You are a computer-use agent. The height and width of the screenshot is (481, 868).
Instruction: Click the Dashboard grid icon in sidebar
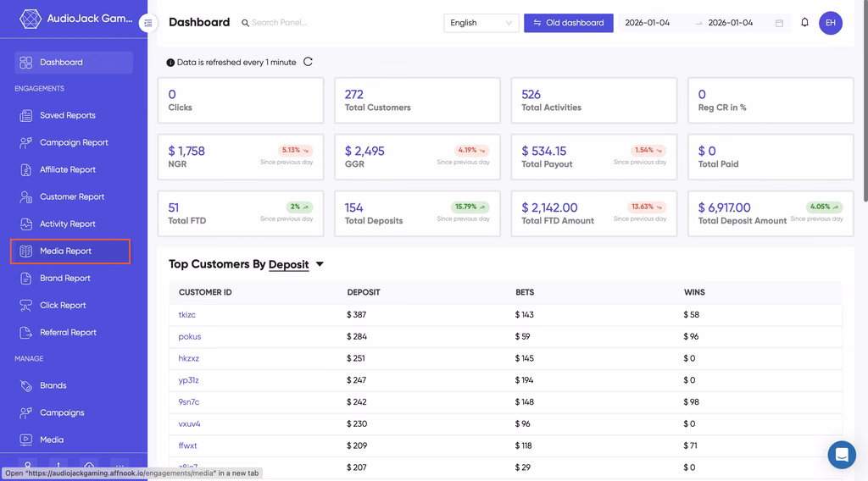(x=26, y=63)
